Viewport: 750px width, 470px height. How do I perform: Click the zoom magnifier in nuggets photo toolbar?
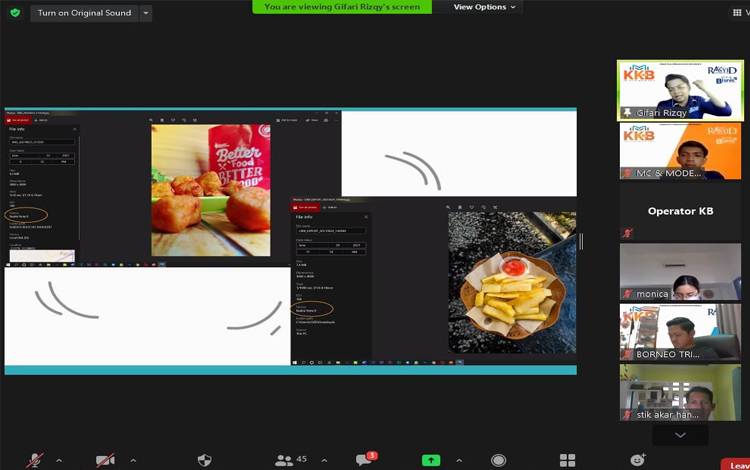click(151, 120)
